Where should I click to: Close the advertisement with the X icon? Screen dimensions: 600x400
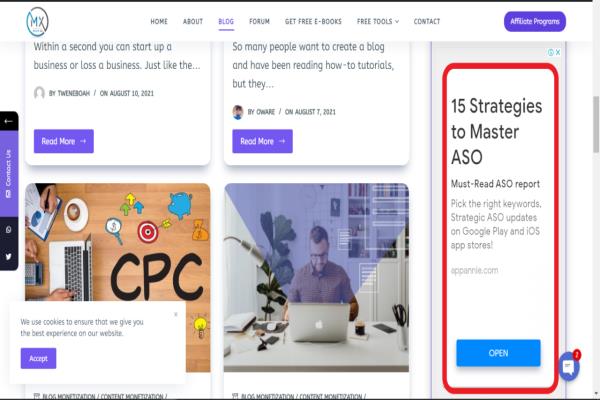point(558,52)
